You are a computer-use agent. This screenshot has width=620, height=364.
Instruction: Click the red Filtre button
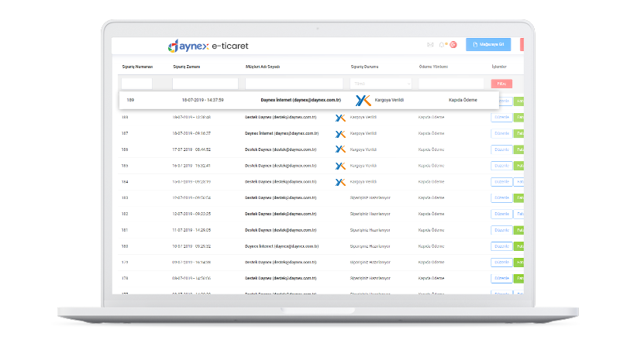pos(501,84)
